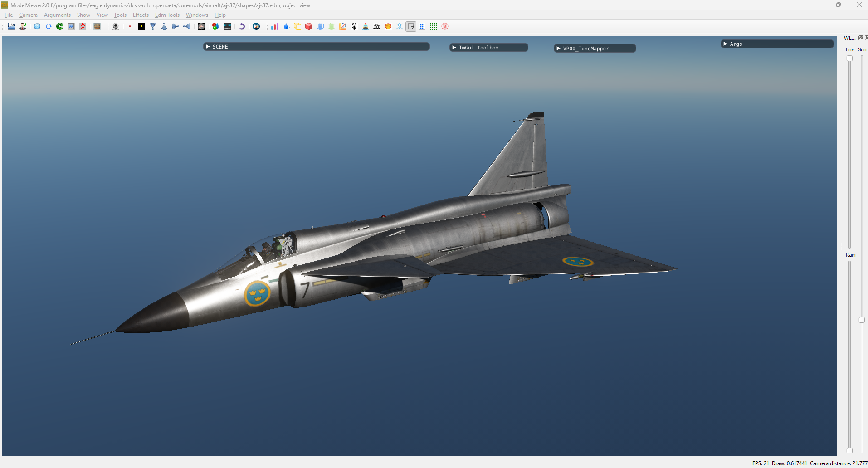Click the black figure silhouette icon

(x=354, y=26)
